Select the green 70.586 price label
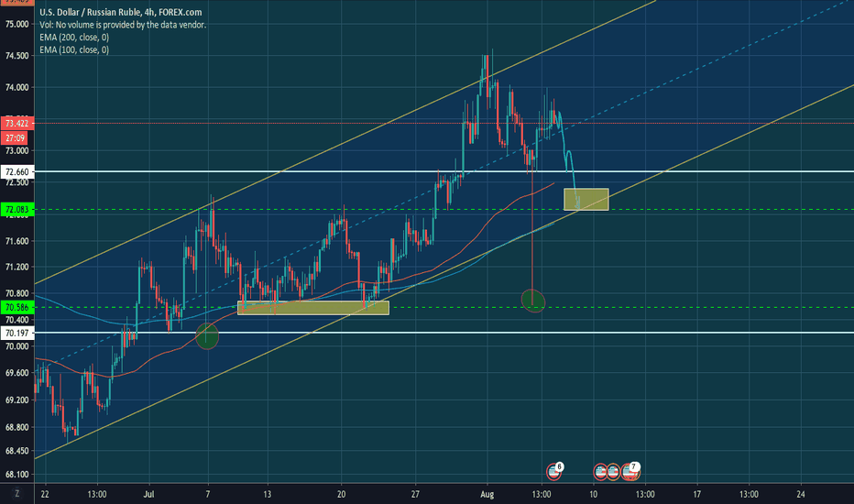Screen dimensions: 854x504 coord(17,307)
